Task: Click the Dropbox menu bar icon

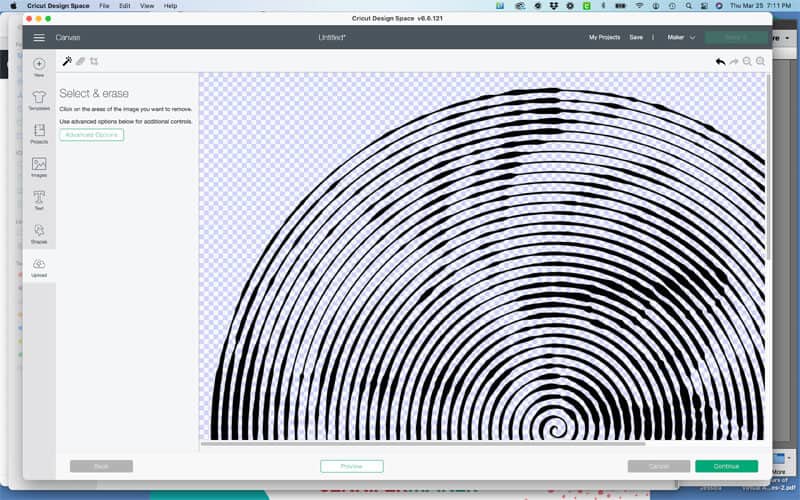Action: tap(554, 6)
